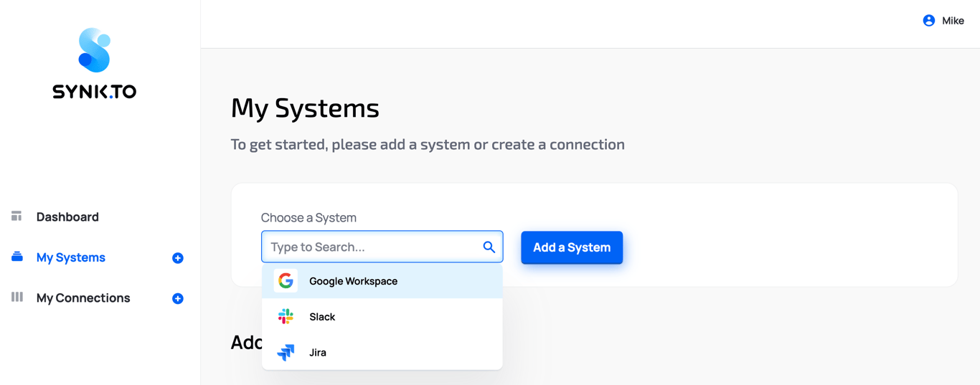The width and height of the screenshot is (980, 385).
Task: Click the My Systems stack icon
Action: [x=17, y=257]
